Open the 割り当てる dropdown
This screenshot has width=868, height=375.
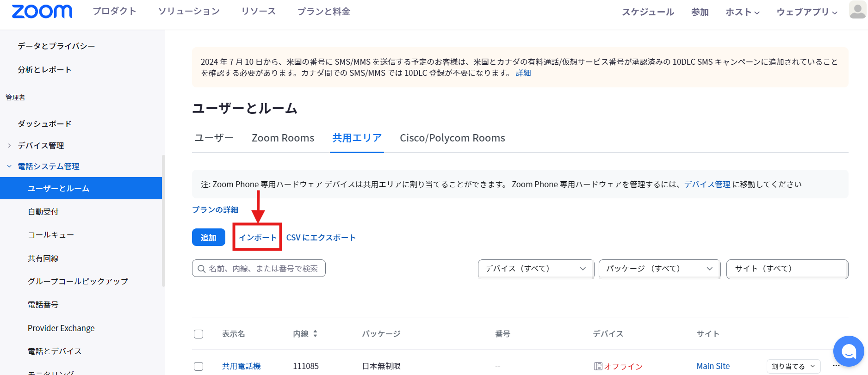(x=794, y=366)
